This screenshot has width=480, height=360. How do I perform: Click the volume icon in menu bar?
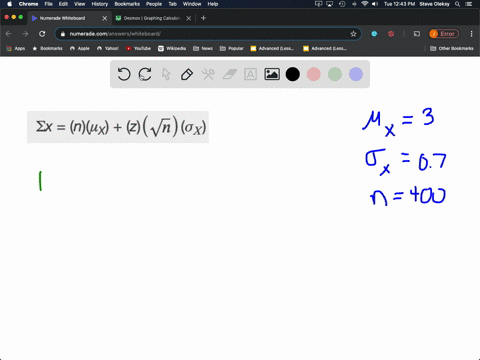pos(375,4)
